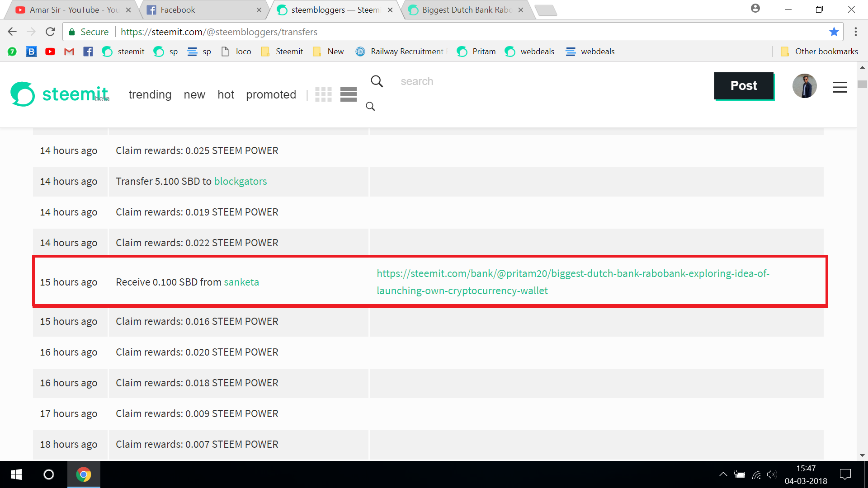
Task: Reload the page with the refresh icon
Action: click(50, 32)
